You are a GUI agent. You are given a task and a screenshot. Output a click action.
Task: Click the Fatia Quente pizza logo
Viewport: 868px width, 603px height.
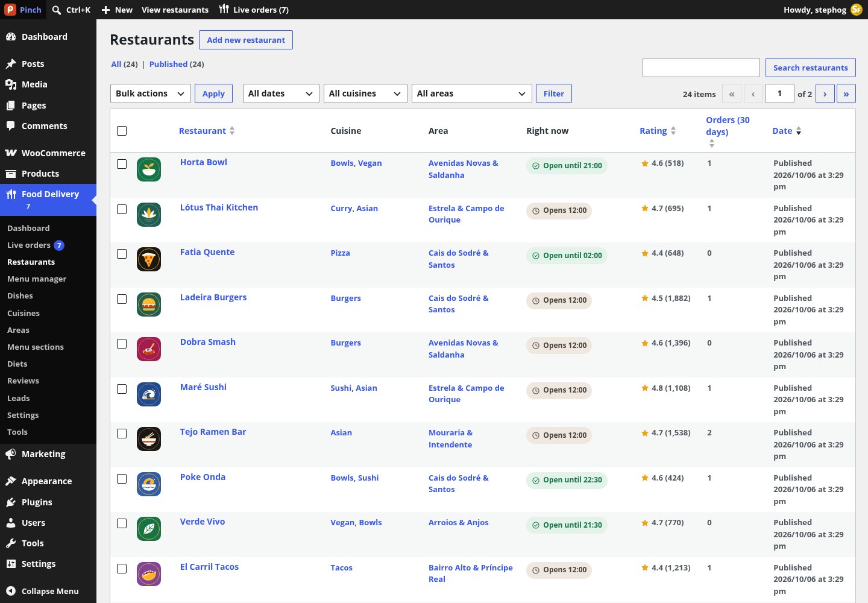coord(149,259)
